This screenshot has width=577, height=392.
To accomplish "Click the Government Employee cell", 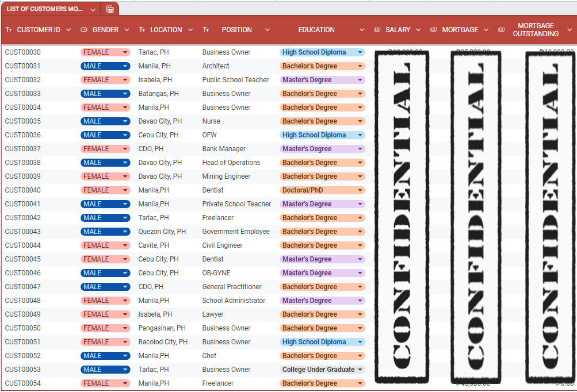I will [x=236, y=232].
